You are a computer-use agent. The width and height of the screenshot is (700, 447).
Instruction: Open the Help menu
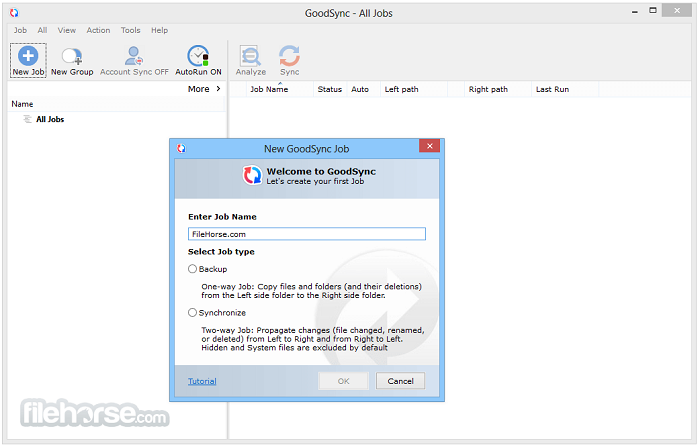click(x=159, y=30)
